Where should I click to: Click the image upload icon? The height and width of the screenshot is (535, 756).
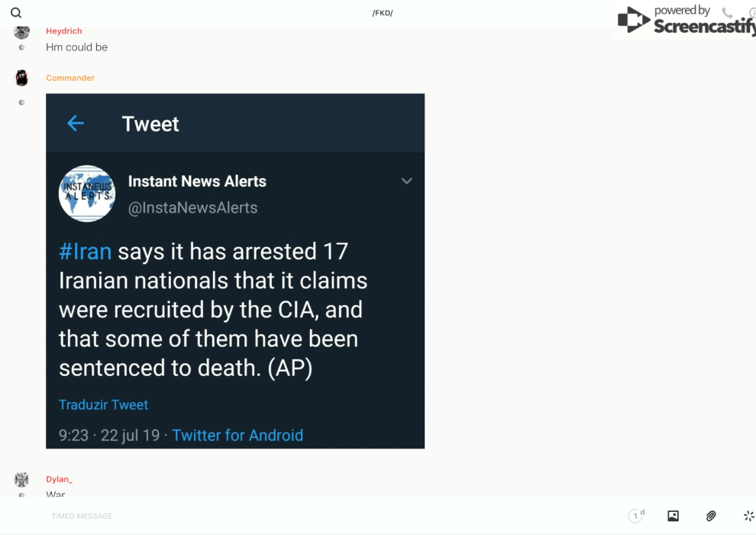pyautogui.click(x=673, y=516)
